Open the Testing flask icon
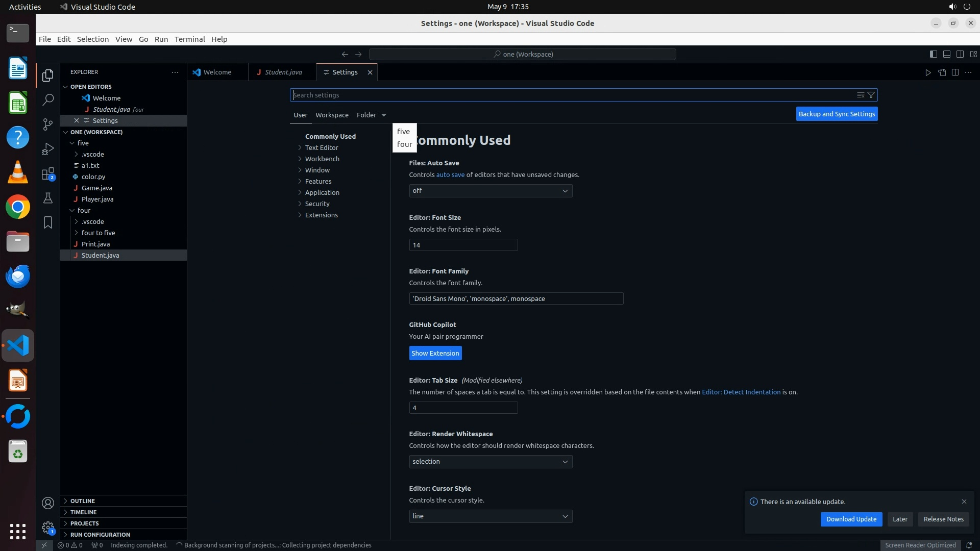This screenshot has width=980, height=551. coord(48,198)
